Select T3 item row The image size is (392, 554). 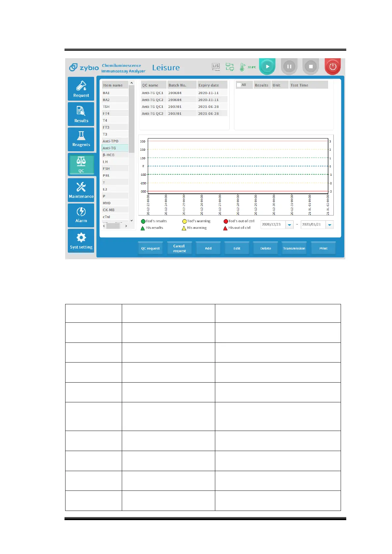click(115, 135)
